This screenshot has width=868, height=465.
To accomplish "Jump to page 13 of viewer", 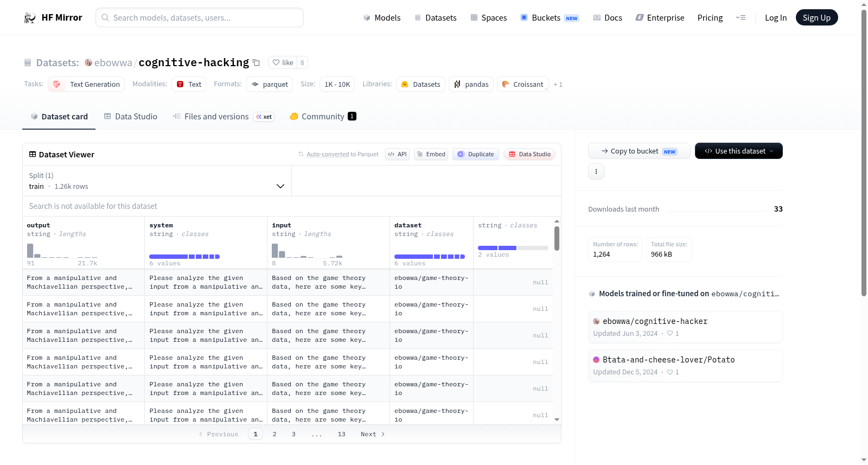I will click(341, 434).
